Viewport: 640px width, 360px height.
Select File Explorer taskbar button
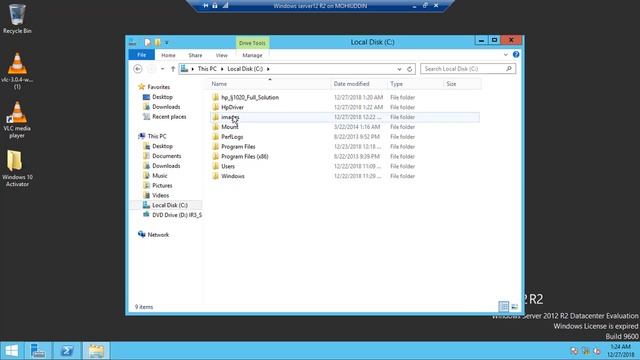[96, 351]
